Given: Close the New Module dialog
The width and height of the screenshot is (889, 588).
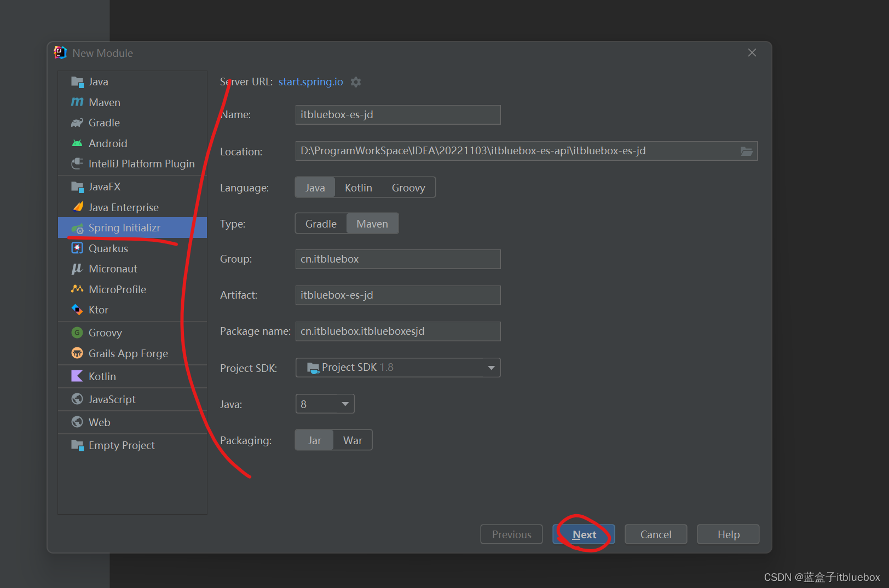Looking at the screenshot, I should pos(752,53).
